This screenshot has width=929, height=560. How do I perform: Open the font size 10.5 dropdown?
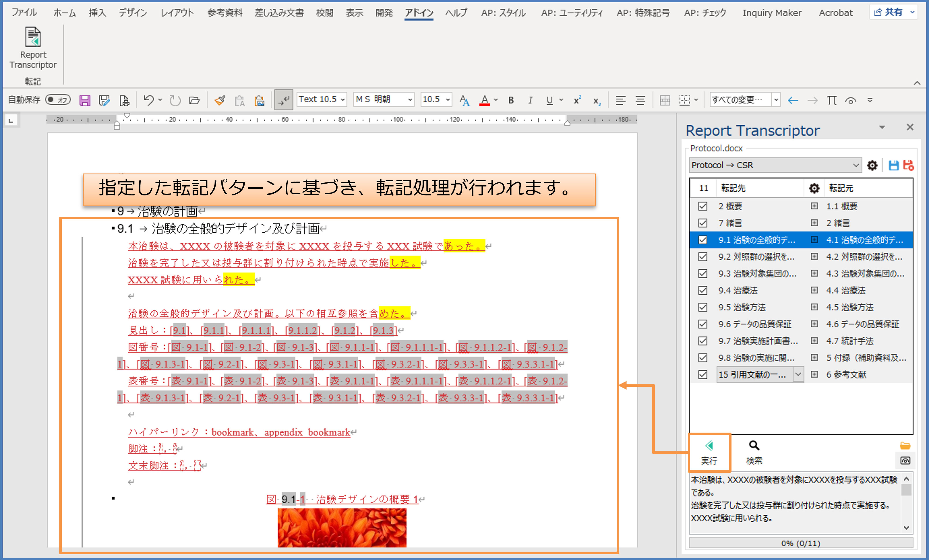pos(448,99)
